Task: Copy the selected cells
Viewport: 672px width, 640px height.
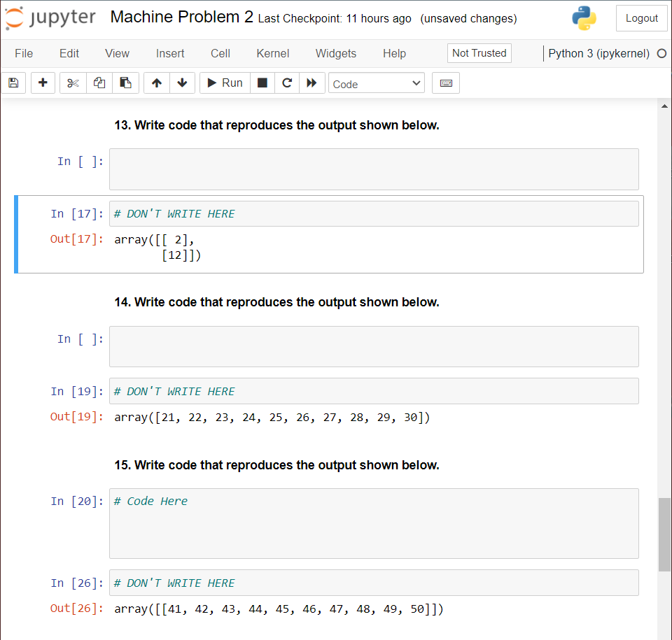Action: (x=99, y=83)
